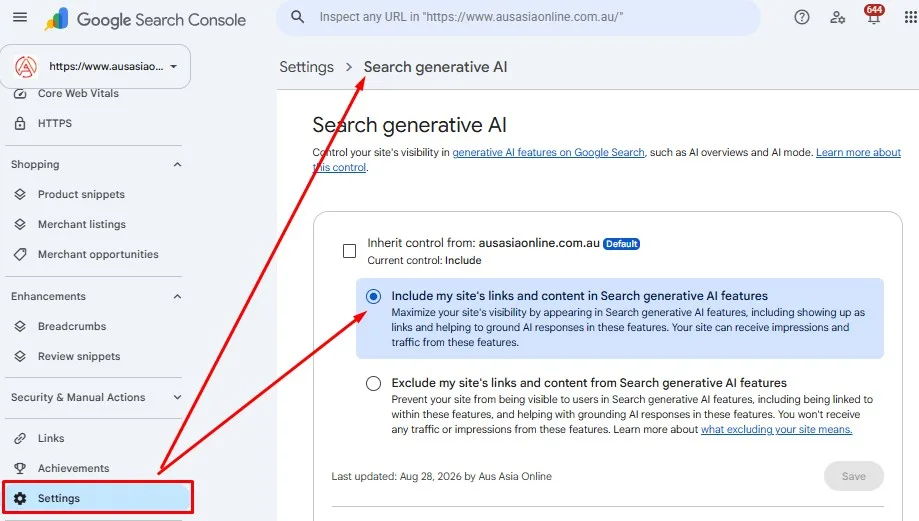
Task: Click the Core Web Vitals gauge icon
Action: click(20, 93)
